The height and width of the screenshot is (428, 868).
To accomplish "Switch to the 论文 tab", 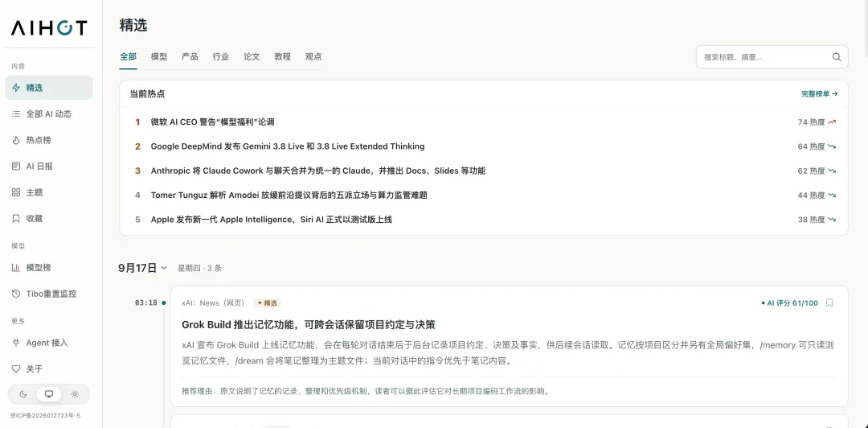I will 252,56.
